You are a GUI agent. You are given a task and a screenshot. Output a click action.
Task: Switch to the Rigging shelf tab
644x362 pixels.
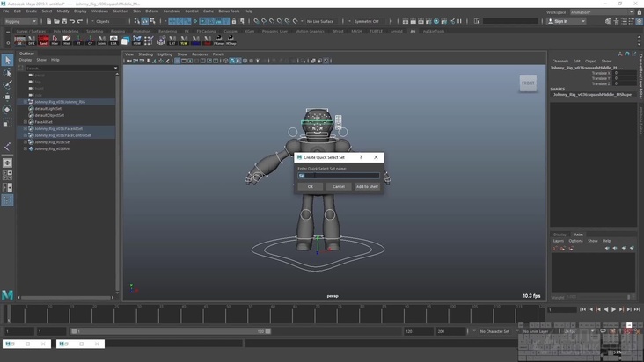pos(118,31)
